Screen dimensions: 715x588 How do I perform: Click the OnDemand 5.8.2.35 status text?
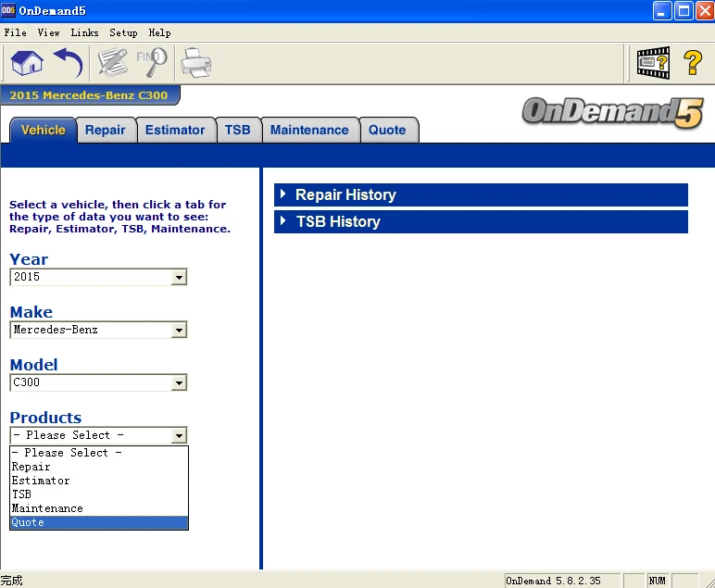pyautogui.click(x=553, y=581)
